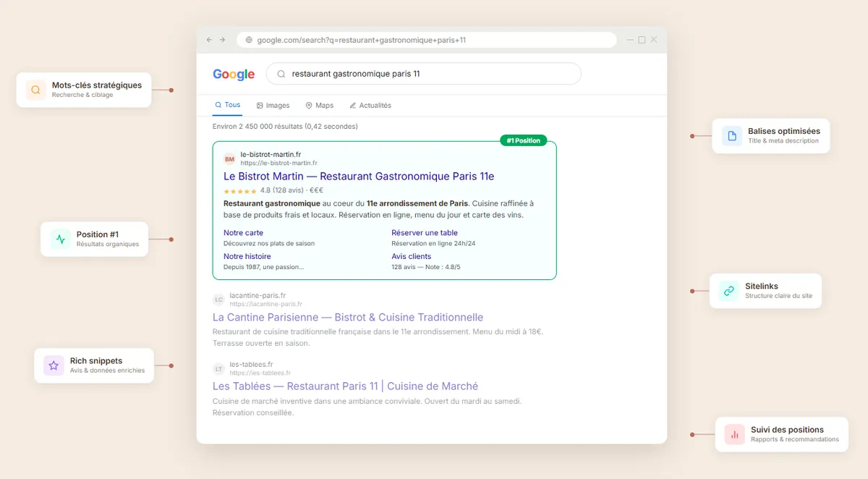Click the pulse icon on Position #1 card

click(61, 239)
